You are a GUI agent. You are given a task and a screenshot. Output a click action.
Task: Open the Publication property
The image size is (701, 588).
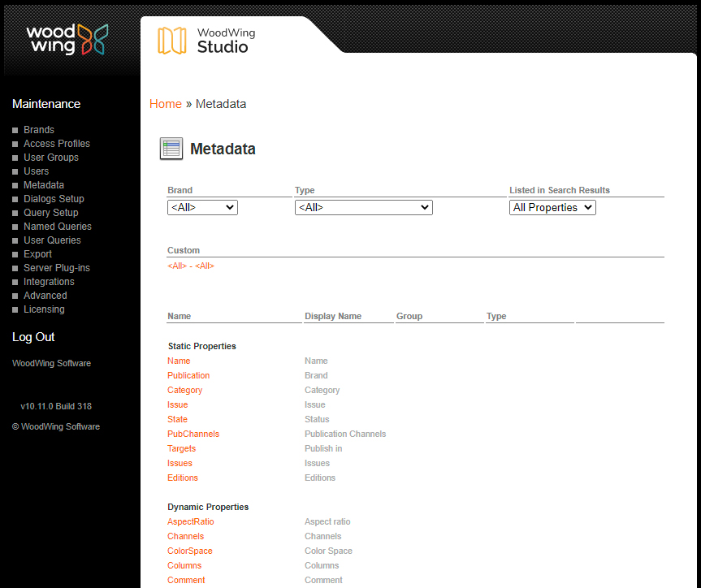pos(188,375)
